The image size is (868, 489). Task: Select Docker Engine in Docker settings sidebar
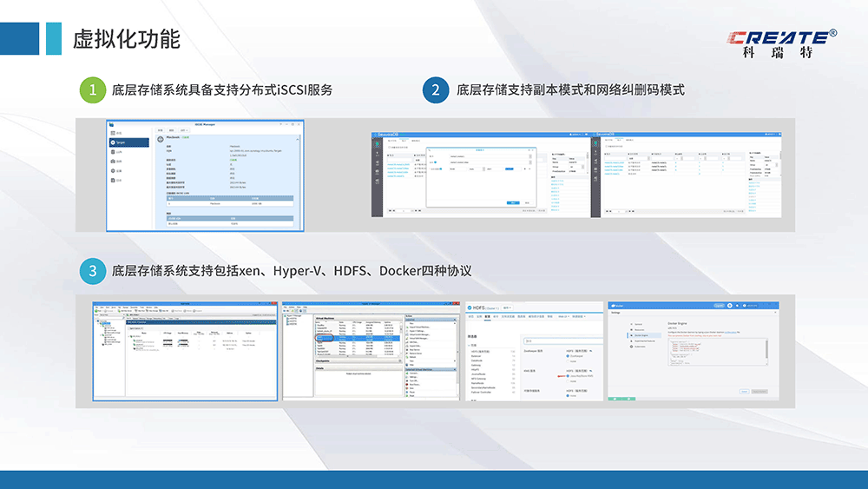[x=644, y=335]
